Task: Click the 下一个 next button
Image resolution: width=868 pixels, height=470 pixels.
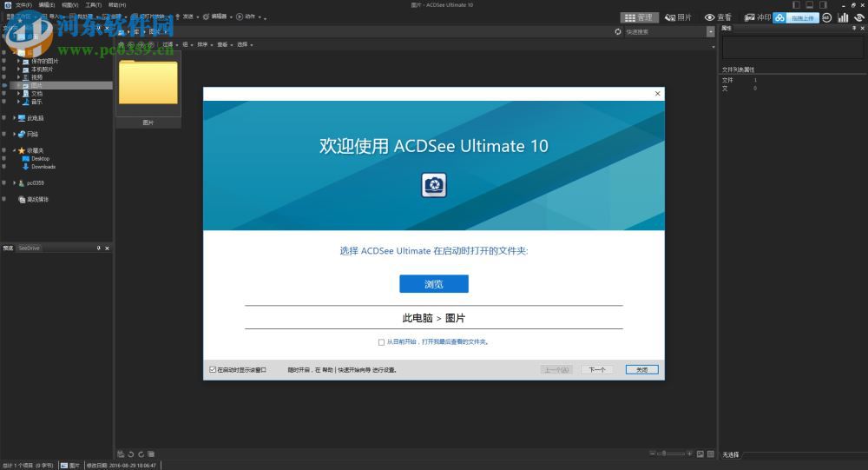Action: 597,370
